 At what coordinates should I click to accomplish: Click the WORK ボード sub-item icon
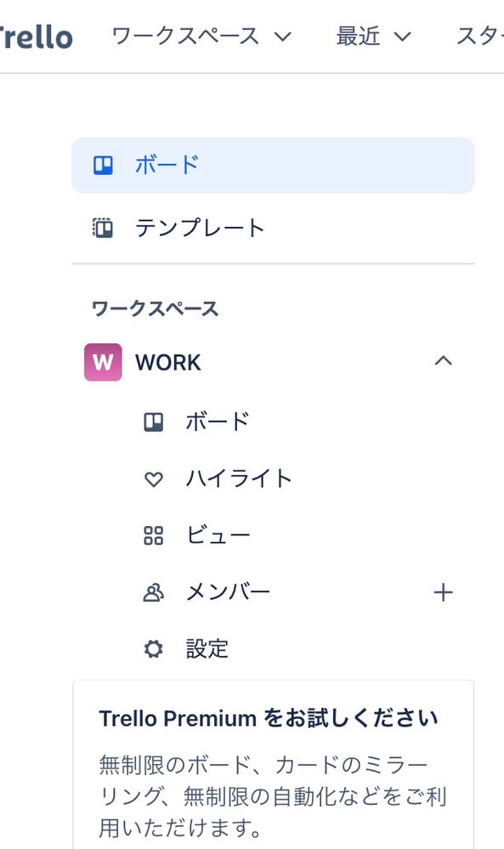153,422
